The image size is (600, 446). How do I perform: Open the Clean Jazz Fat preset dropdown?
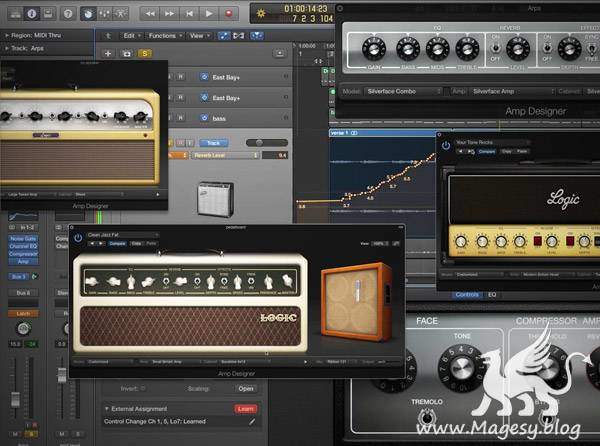(122, 235)
